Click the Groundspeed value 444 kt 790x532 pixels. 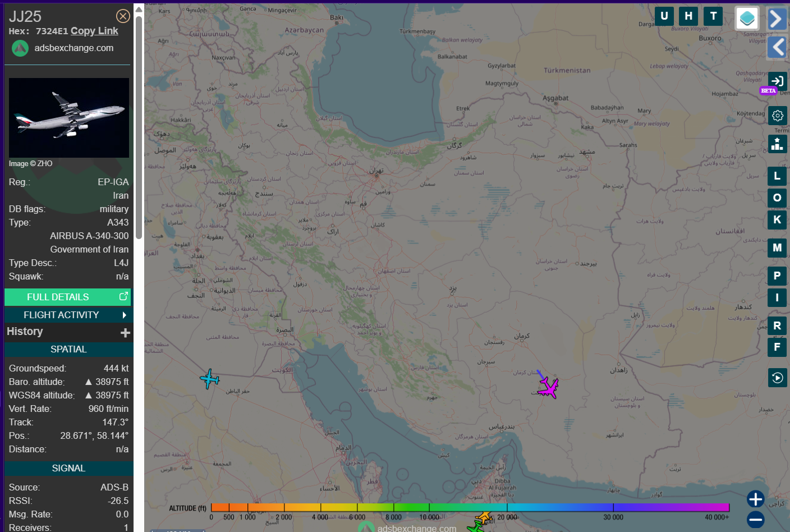click(x=116, y=368)
